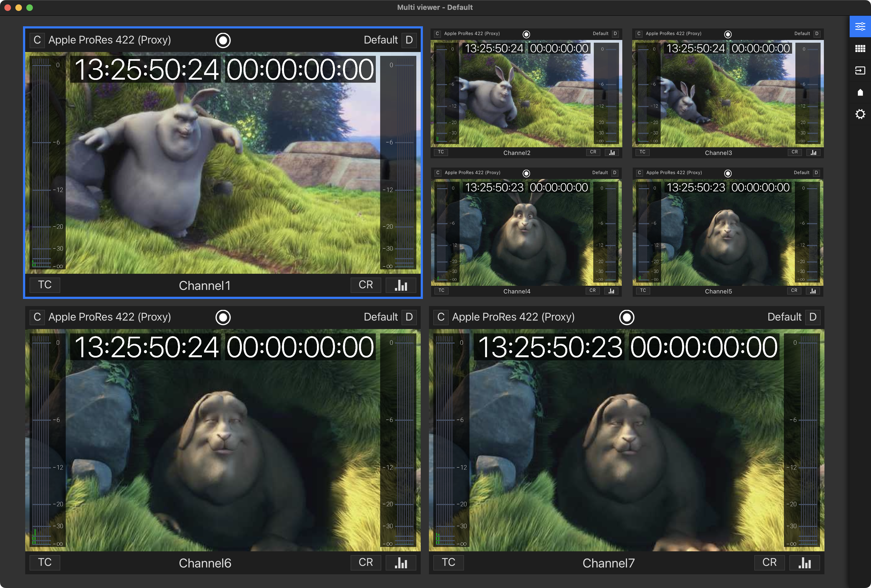Click the C button above Channel2
Screen dimensions: 871x588
pyautogui.click(x=437, y=34)
